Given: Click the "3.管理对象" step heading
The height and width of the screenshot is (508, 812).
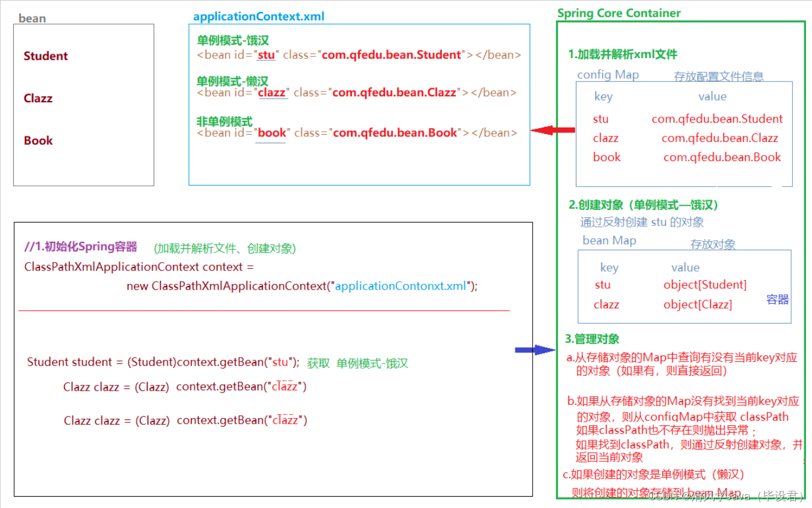Looking at the screenshot, I should click(x=592, y=339).
